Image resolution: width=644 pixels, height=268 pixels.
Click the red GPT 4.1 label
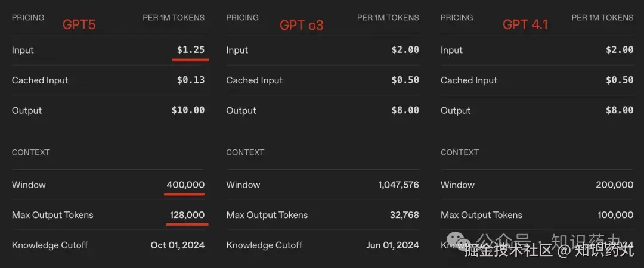point(525,25)
